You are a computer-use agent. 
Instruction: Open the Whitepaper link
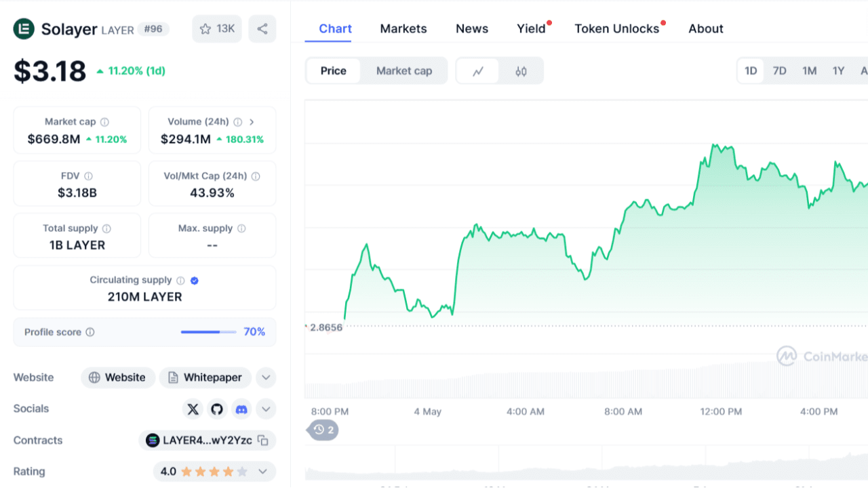coord(205,378)
